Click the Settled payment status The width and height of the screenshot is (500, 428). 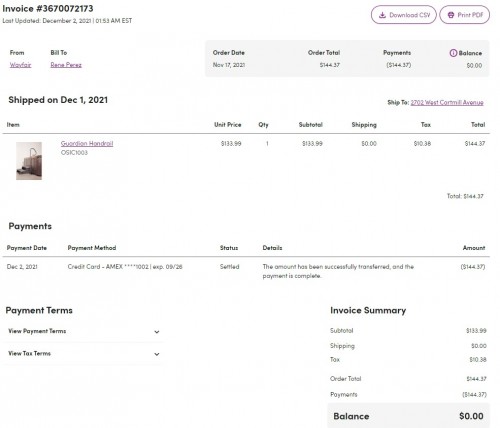coord(230,267)
